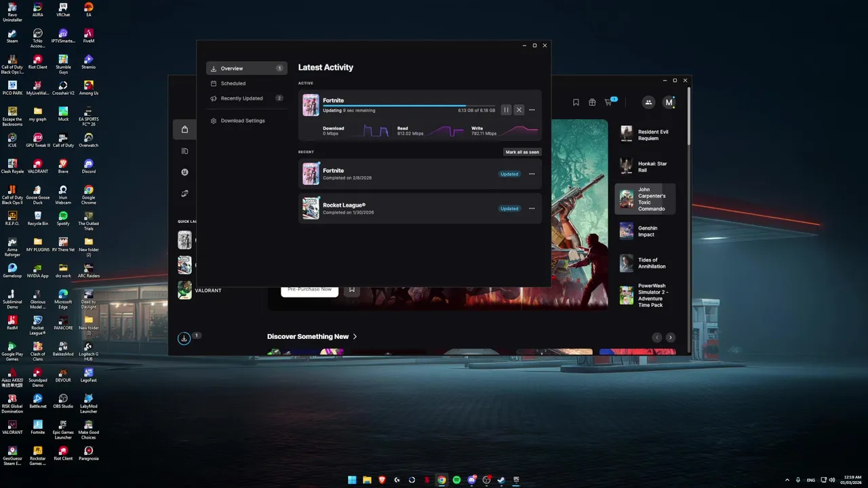Click Updated badge for Rocket League
The height and width of the screenshot is (488, 868).
click(x=509, y=208)
